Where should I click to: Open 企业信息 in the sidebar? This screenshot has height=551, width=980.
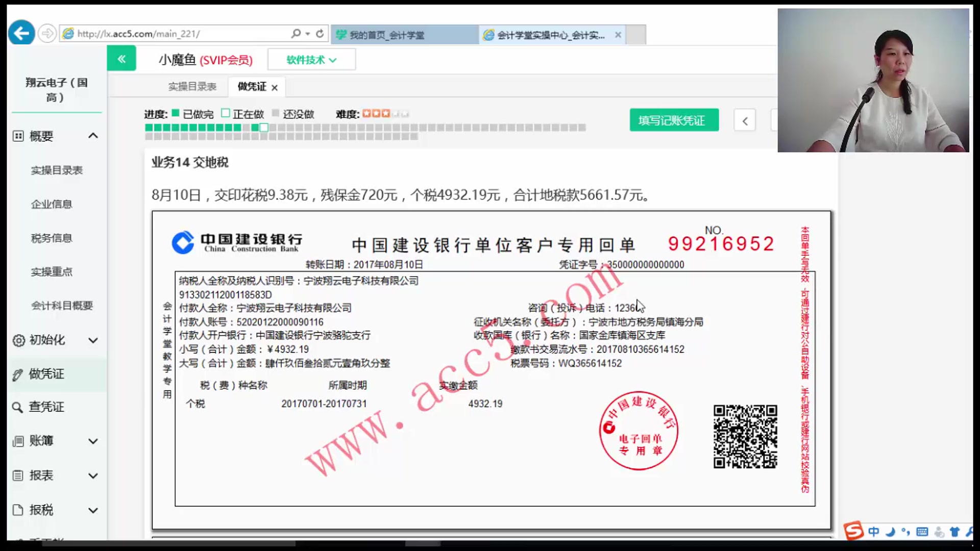click(x=52, y=204)
